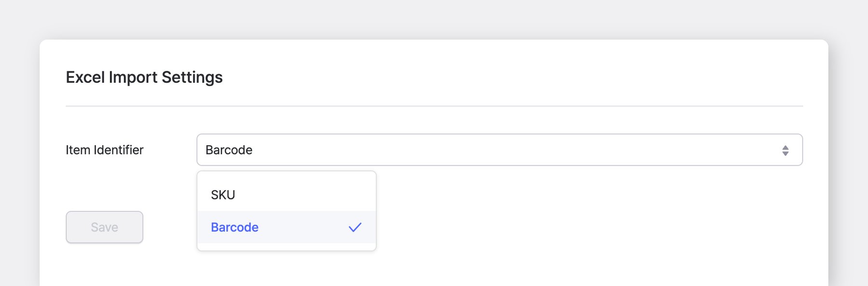Image resolution: width=868 pixels, height=286 pixels.
Task: Save the Excel import settings
Action: (x=105, y=227)
